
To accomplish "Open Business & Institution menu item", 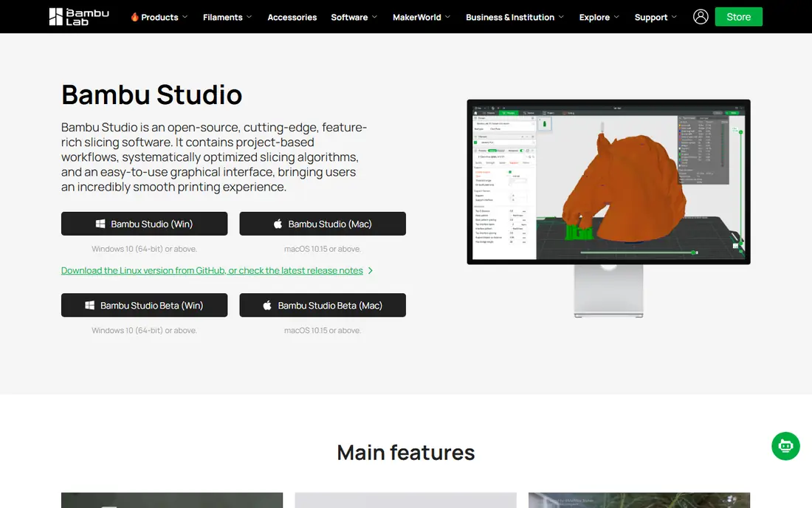I will pos(510,17).
